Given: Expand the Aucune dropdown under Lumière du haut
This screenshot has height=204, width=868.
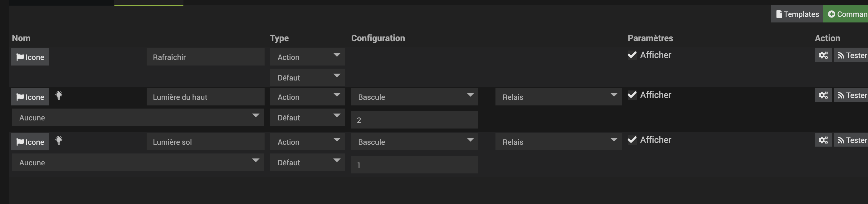Looking at the screenshot, I should pyautogui.click(x=138, y=118).
